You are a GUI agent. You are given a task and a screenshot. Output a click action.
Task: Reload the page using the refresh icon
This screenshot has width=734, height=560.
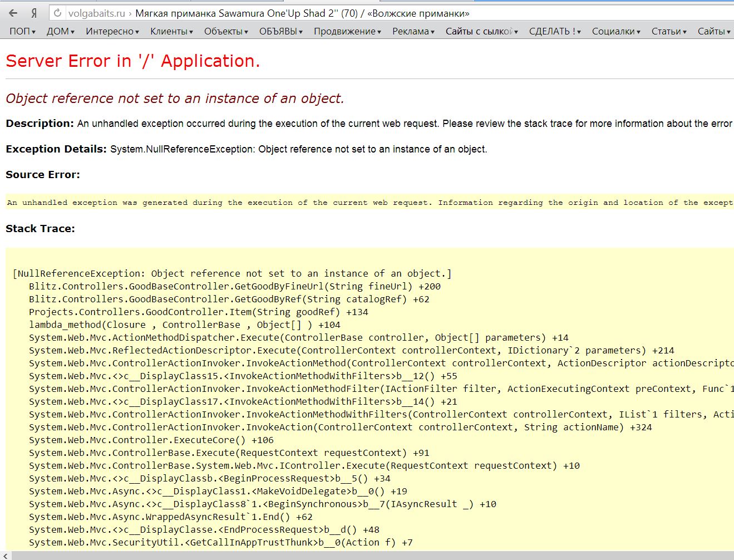pos(57,13)
